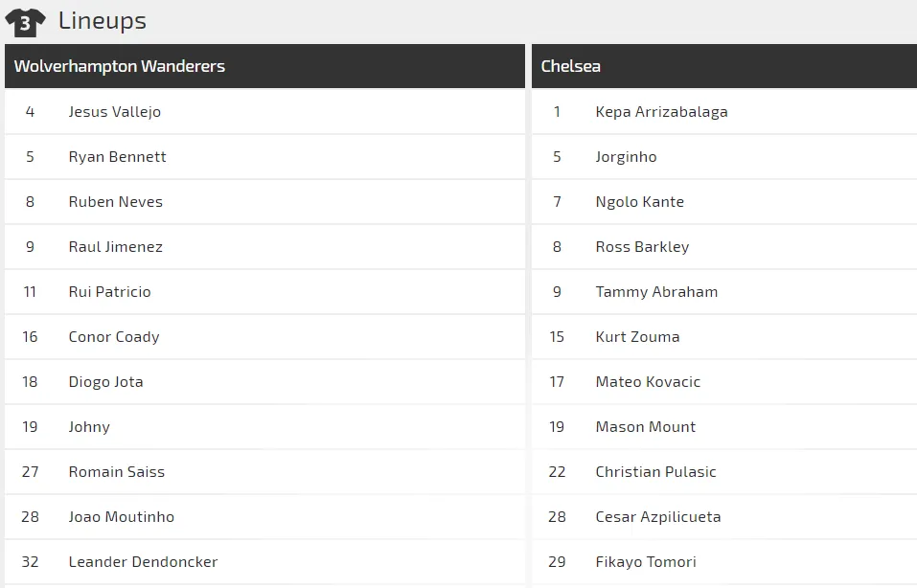This screenshot has width=917, height=588.
Task: Open Conor Coady player entry
Action: (x=114, y=336)
